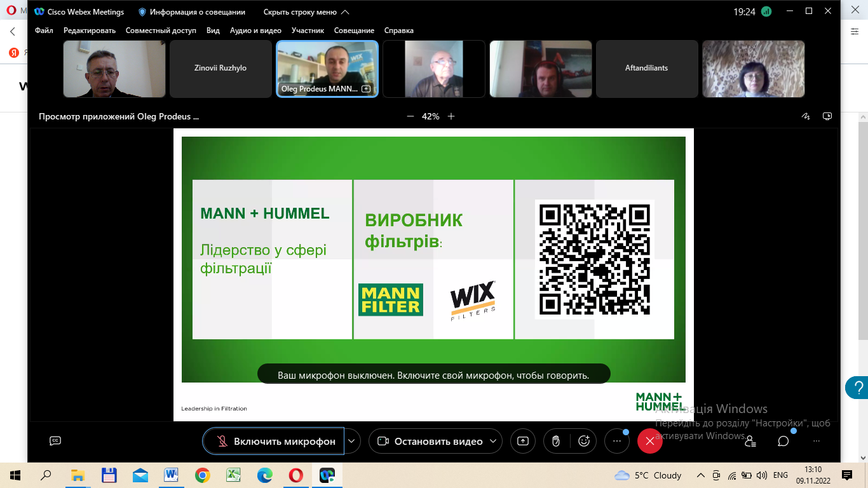Select elderly man video thumbnail
The image size is (868, 488).
pos(434,69)
